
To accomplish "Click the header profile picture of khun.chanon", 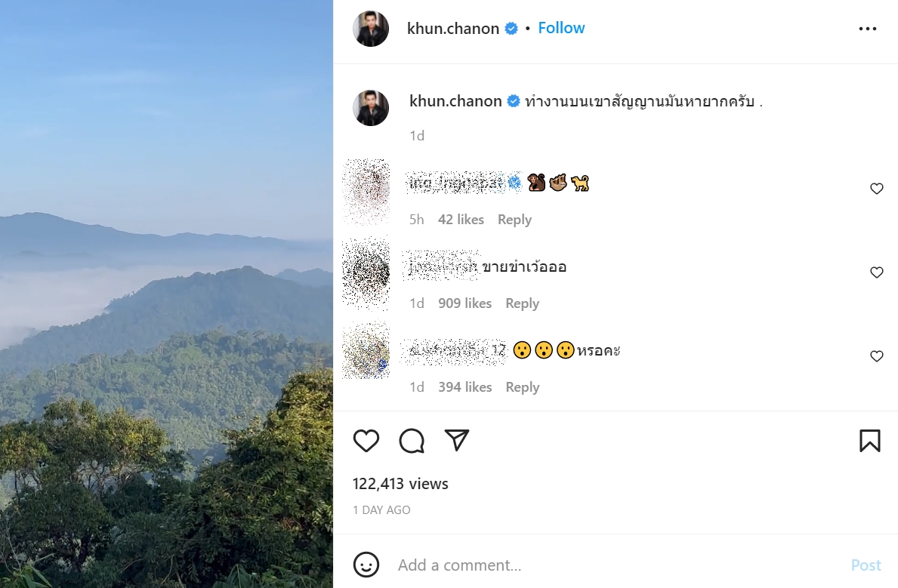I will (371, 29).
